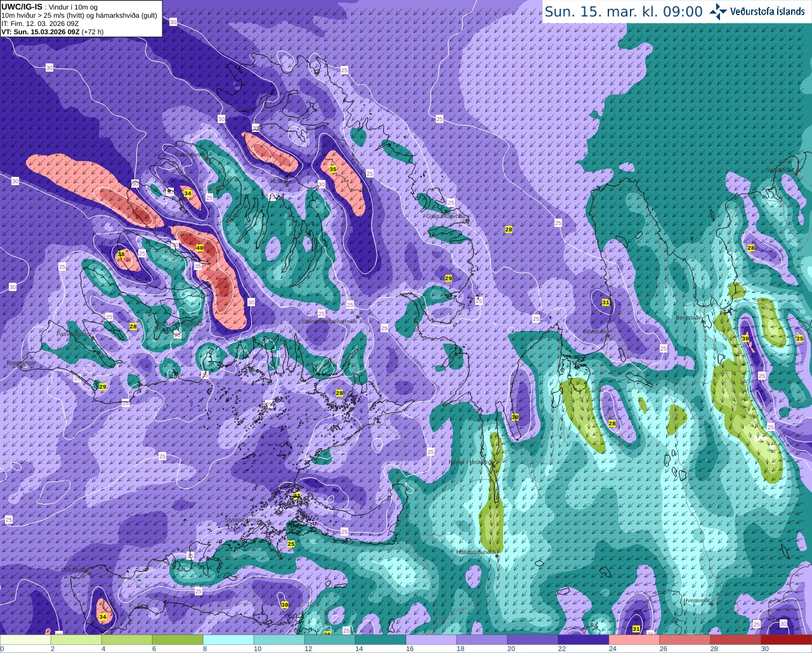Click yellow 28 marker near Patreksfjörður
Image resolution: width=812 pixels, height=653 pixels.
click(133, 326)
